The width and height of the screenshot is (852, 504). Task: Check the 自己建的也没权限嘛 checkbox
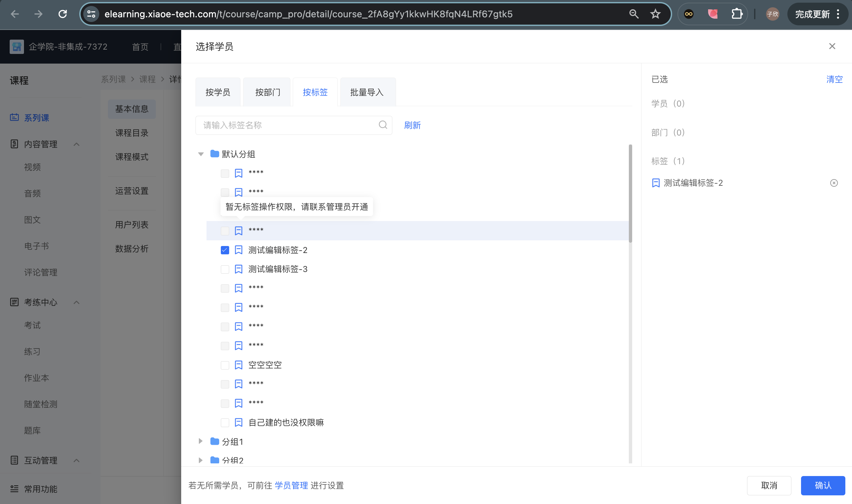tap(224, 422)
